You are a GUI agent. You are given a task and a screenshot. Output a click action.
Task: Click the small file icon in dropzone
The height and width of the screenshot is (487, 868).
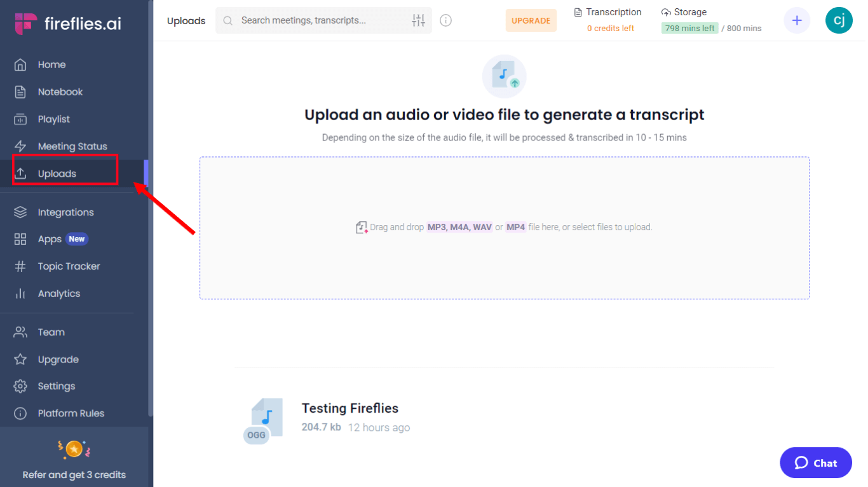click(x=362, y=227)
